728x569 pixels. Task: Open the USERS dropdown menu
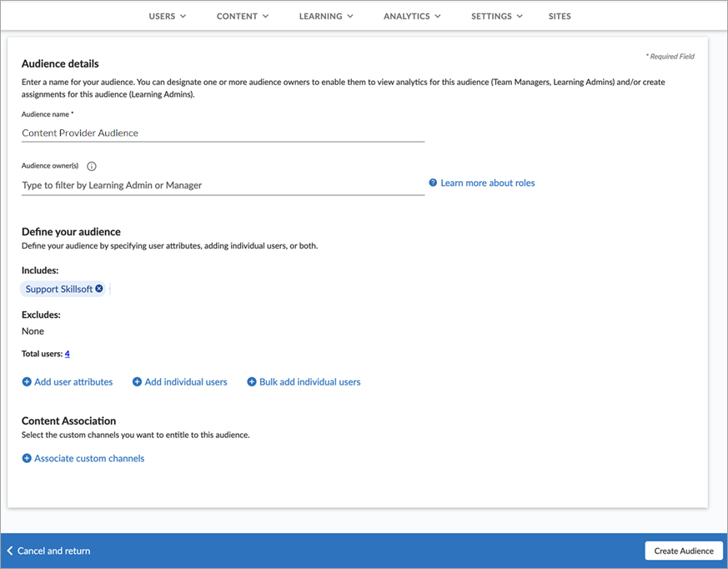[x=167, y=15]
